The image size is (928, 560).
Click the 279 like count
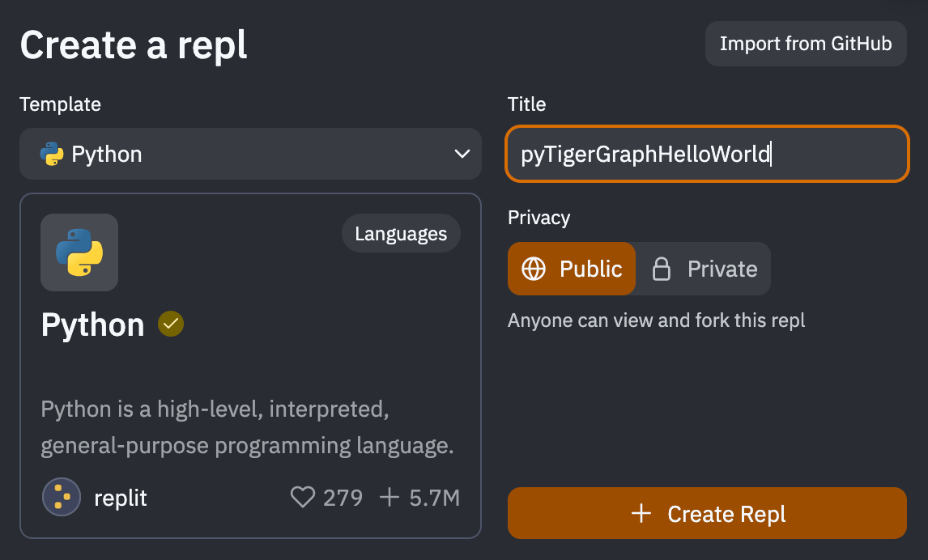tap(343, 498)
